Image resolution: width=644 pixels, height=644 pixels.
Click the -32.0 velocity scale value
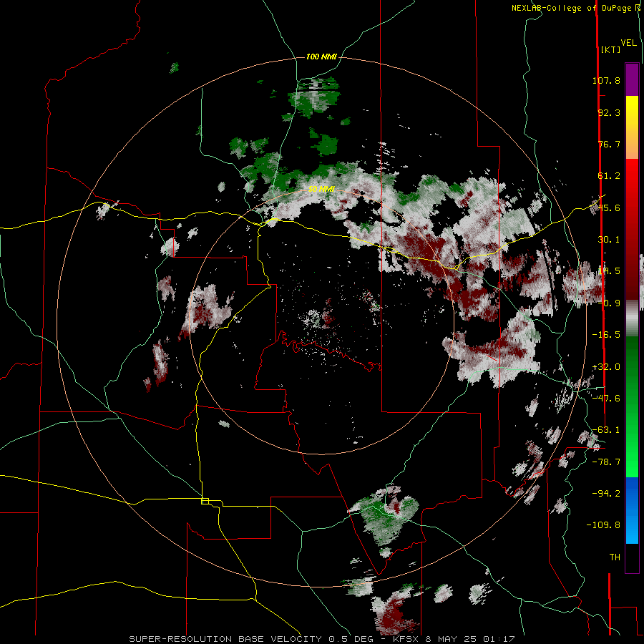606,367
